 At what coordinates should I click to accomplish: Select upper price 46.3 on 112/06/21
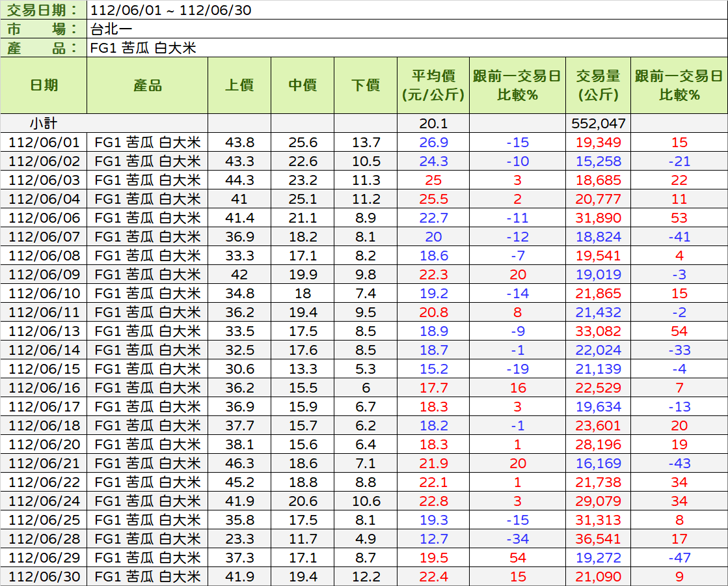click(x=239, y=464)
